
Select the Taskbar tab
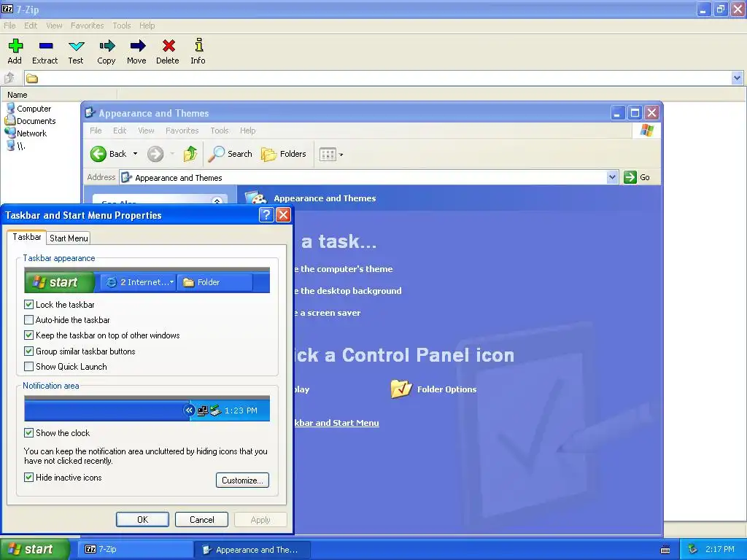tap(27, 237)
